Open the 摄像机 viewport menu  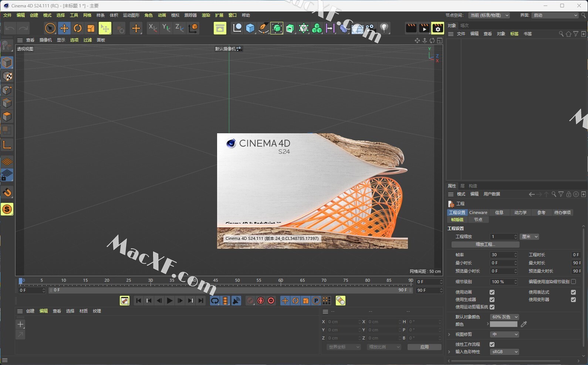click(x=45, y=40)
